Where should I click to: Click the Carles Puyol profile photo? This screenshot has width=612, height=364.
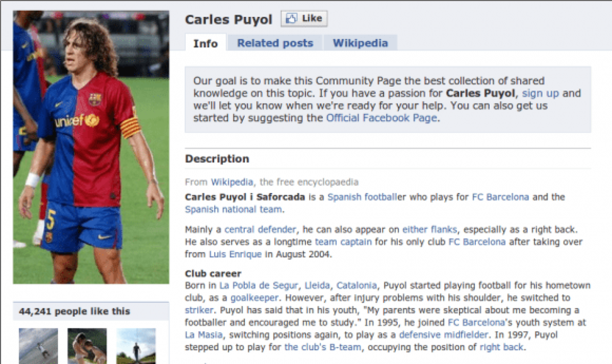(91, 147)
